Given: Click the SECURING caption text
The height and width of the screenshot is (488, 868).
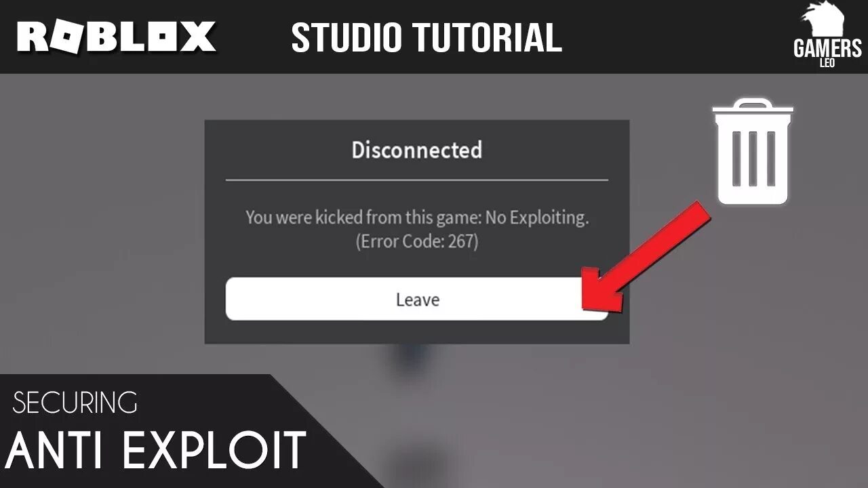Looking at the screenshot, I should pos(75,403).
